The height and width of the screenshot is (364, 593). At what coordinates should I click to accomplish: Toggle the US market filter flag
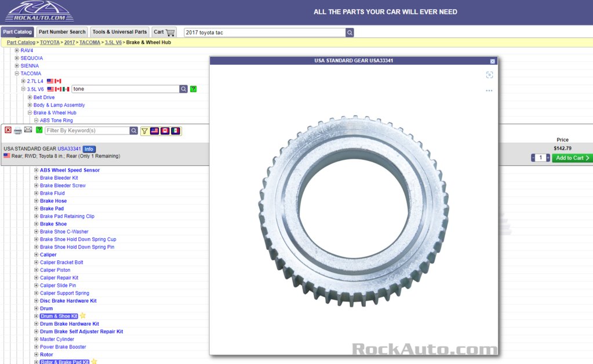(x=154, y=131)
